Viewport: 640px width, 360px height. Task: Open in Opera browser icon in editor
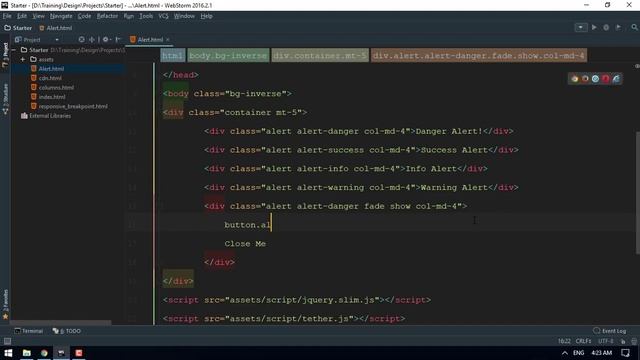[605, 79]
